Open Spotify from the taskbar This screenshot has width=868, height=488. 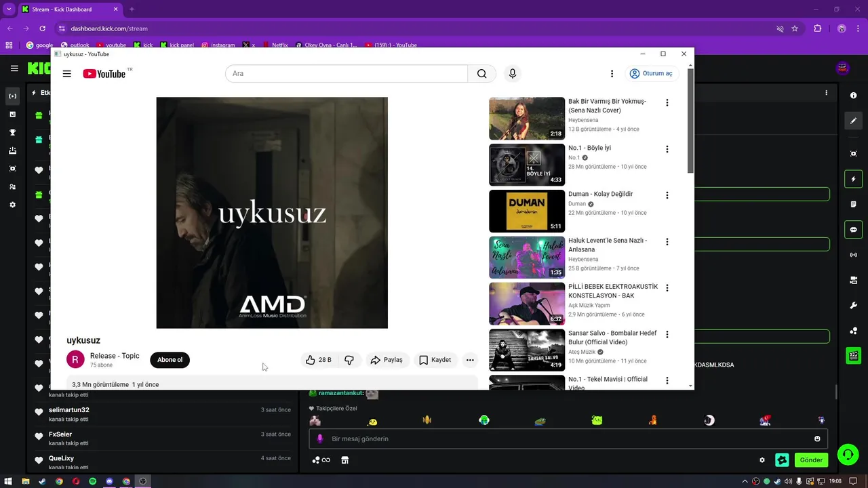[92, 481]
